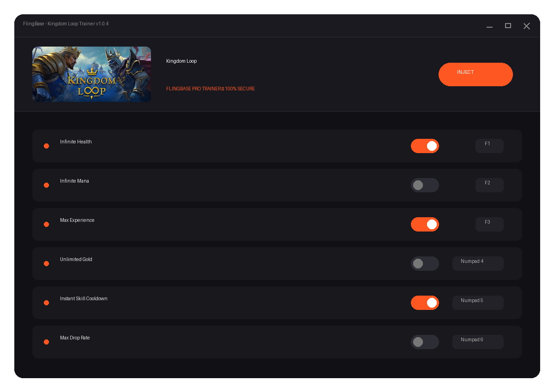The width and height of the screenshot is (554, 392).
Task: Close the trainer window
Action: 526,26
